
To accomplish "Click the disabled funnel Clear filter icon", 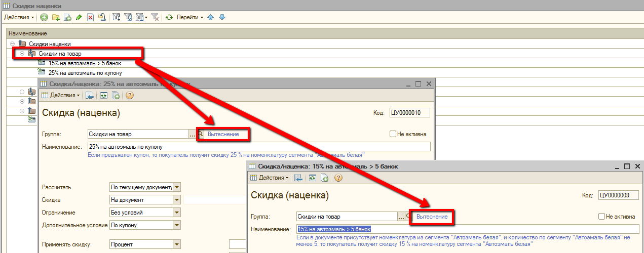I will [155, 18].
